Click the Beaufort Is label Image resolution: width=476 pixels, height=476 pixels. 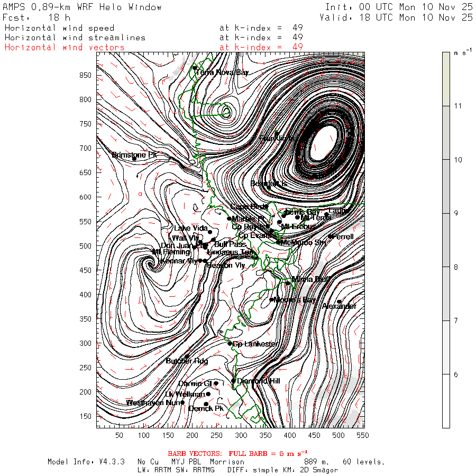coord(269,184)
